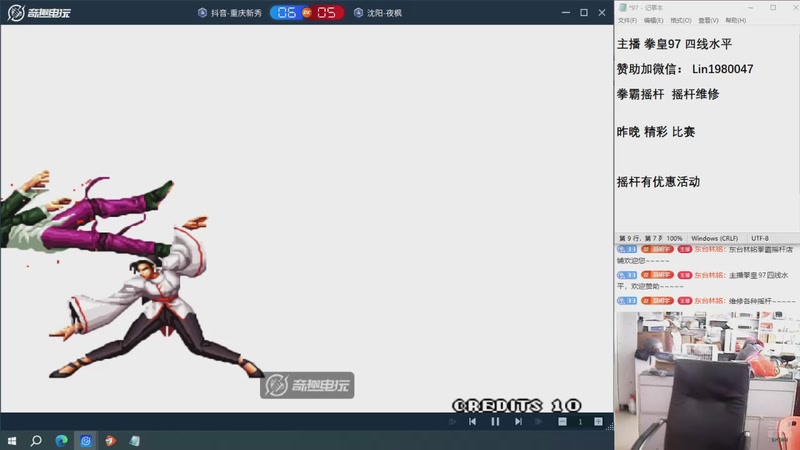The height and width of the screenshot is (450, 800).
Task: Click badge icon beside 沈阳-夜枫
Action: click(x=358, y=13)
